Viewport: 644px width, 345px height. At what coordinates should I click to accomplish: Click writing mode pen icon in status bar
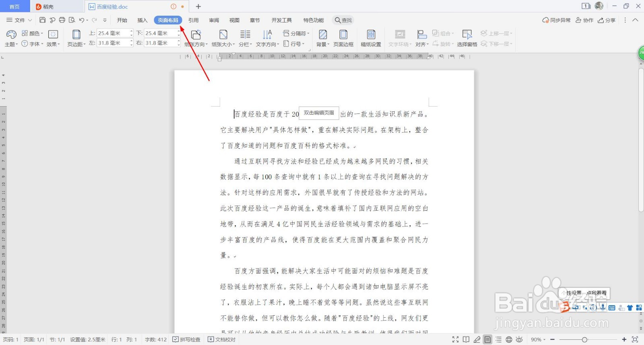(477, 340)
